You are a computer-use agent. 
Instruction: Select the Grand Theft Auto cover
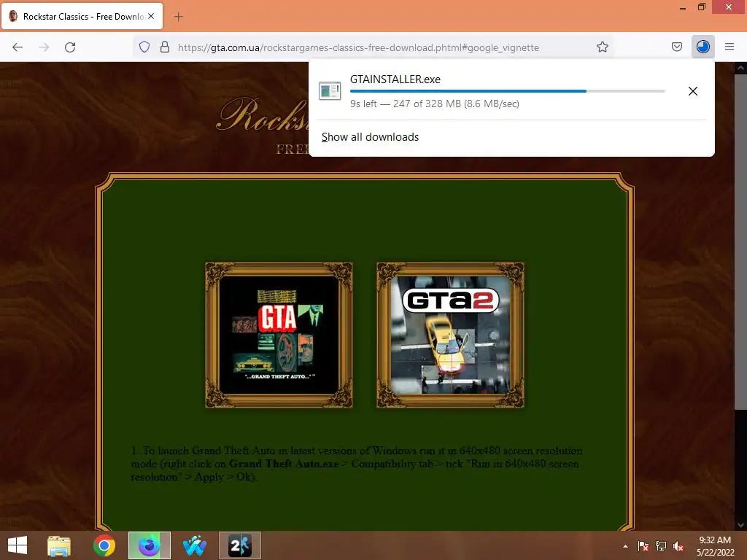(x=279, y=335)
